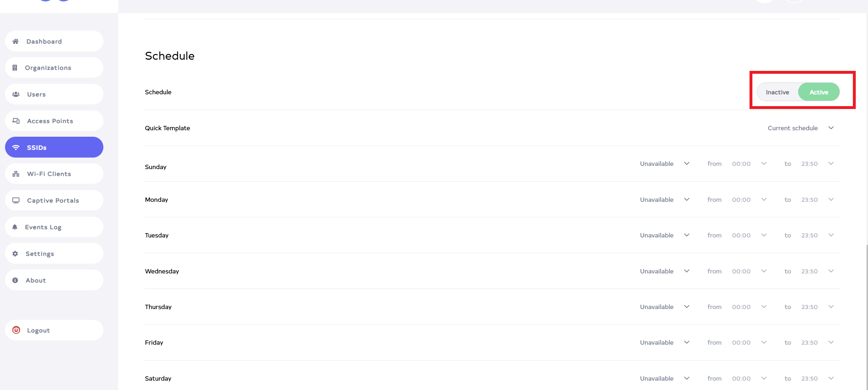The width and height of the screenshot is (868, 390).
Task: Click the Organizations building icon
Action: tap(15, 68)
